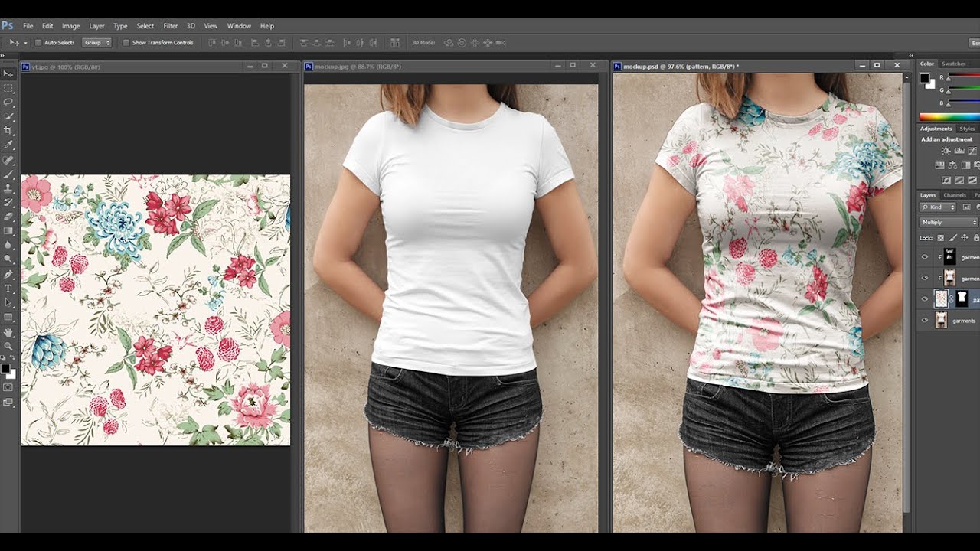Add a Curves adjustment

[972, 152]
